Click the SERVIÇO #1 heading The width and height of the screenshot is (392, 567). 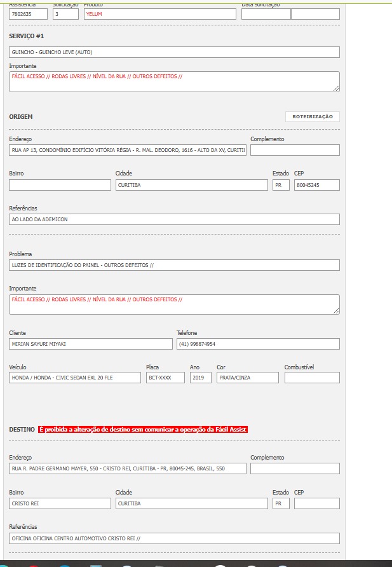pos(27,36)
